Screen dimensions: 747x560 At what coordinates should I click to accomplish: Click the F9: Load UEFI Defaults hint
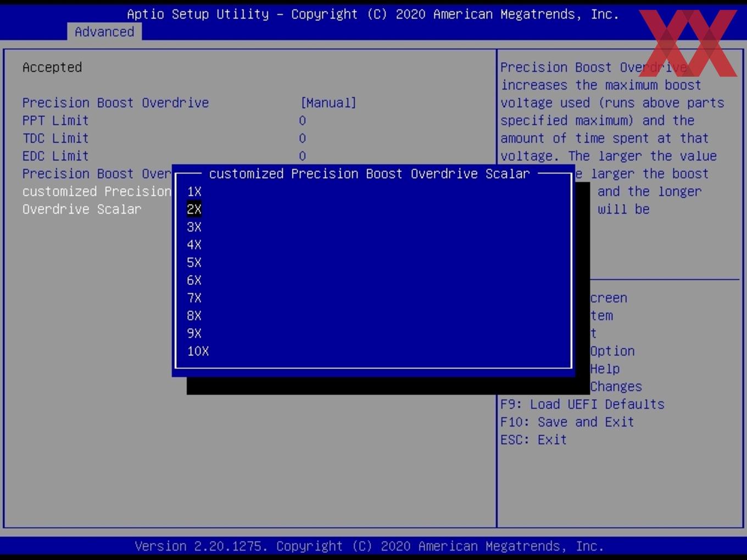[582, 405]
